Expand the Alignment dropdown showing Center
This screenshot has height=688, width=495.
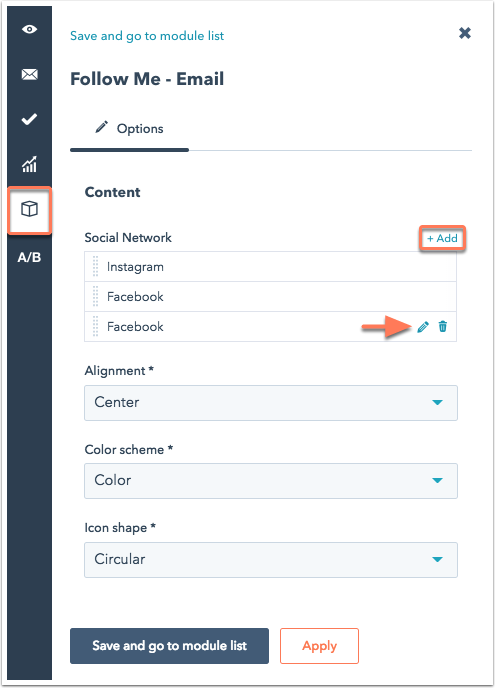click(x=271, y=403)
